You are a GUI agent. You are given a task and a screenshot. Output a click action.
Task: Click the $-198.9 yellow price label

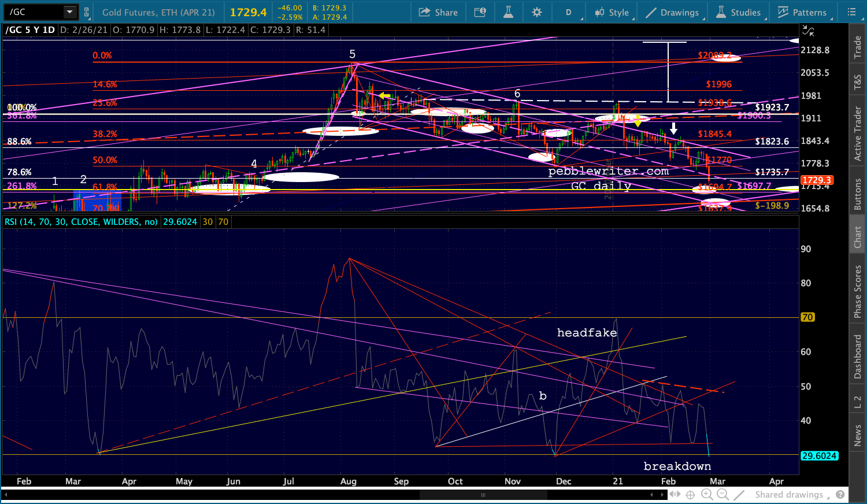click(772, 206)
